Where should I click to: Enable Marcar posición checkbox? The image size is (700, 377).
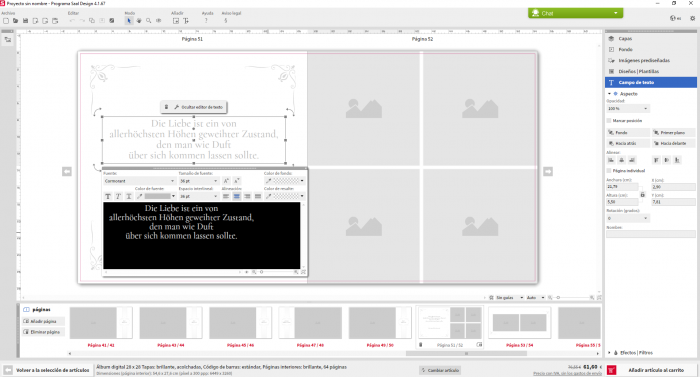[609, 121]
